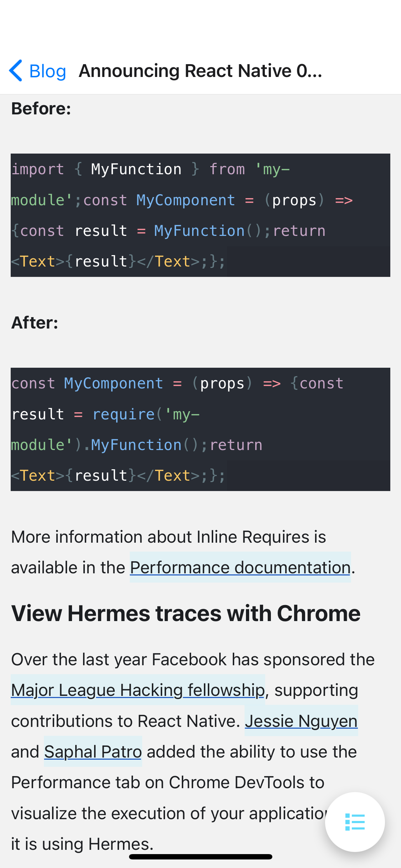Open Jessie Nguyen's profile link
This screenshot has width=401, height=868.
point(301,721)
